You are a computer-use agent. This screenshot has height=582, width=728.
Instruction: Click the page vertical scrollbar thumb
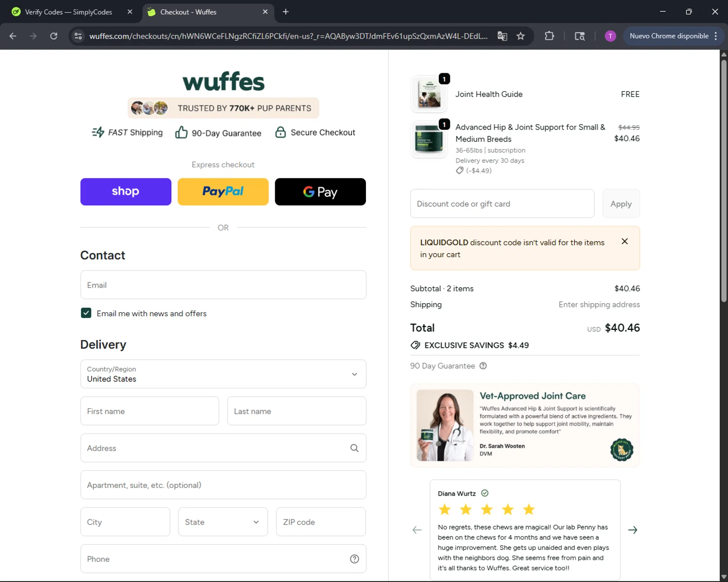(x=724, y=180)
